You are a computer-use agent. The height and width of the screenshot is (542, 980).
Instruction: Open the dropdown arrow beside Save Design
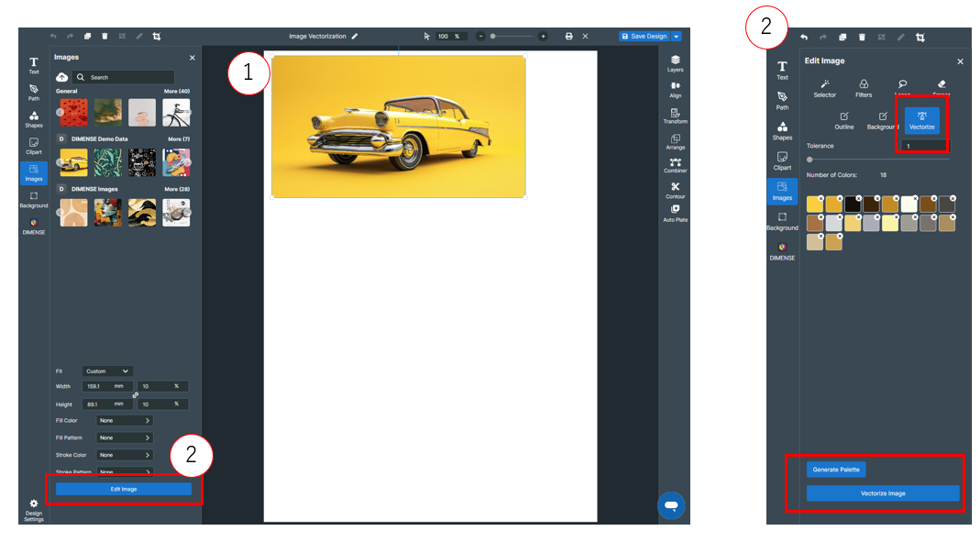(x=677, y=36)
